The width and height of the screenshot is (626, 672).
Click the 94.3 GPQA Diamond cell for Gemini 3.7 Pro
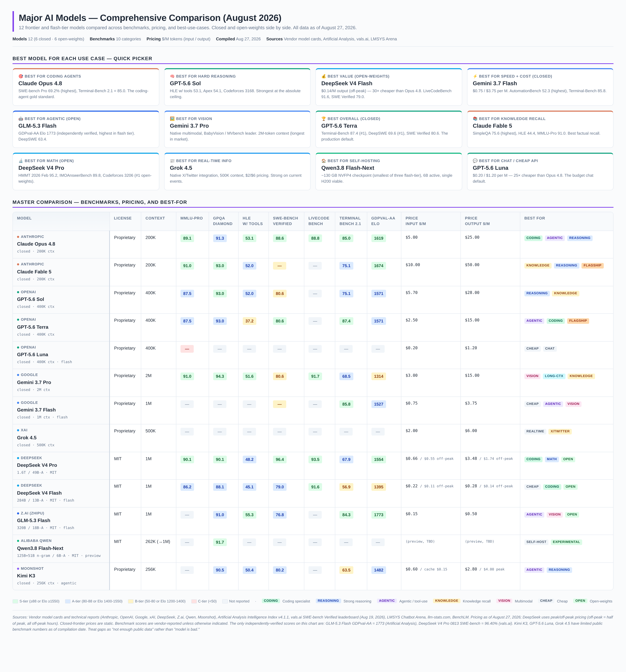[x=220, y=377]
